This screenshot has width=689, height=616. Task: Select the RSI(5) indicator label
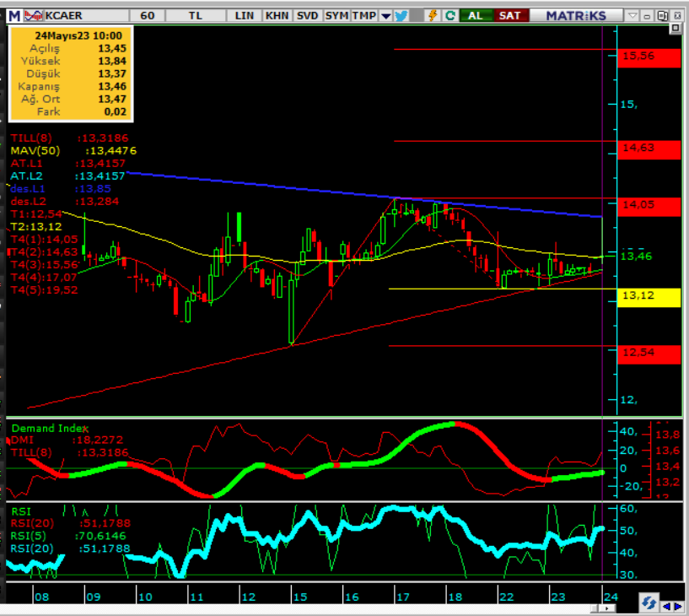pyautogui.click(x=68, y=537)
